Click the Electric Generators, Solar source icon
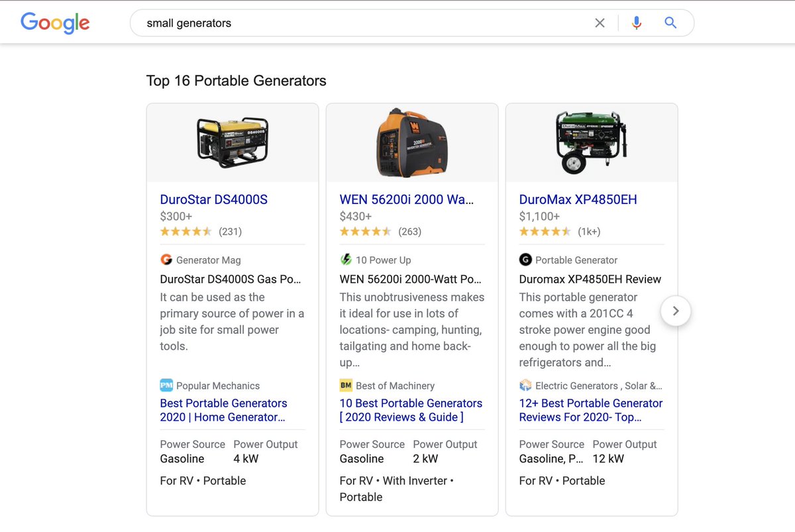Viewport: 795px width, 532px height. [525, 385]
